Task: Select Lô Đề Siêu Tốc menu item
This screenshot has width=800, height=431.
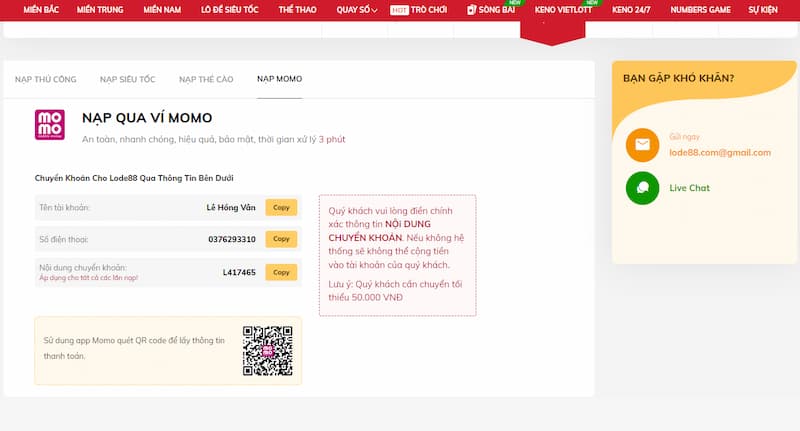Action: (x=231, y=10)
